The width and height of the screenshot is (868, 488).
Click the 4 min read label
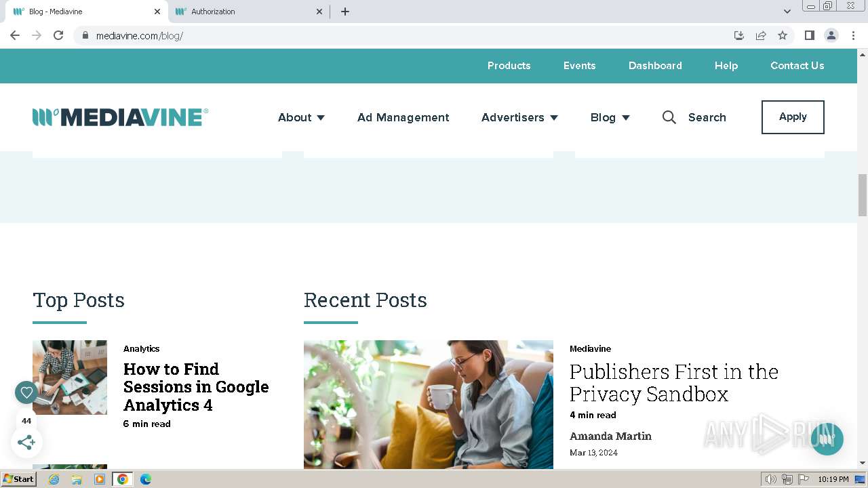click(593, 415)
